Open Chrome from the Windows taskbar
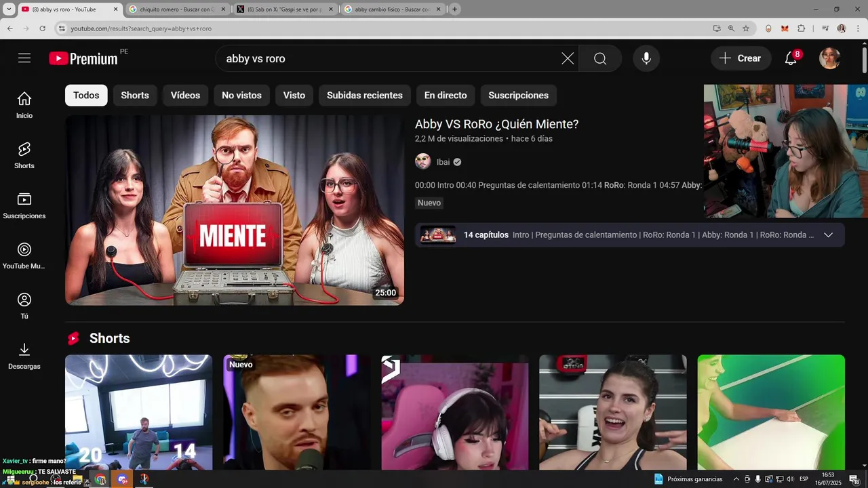Image resolution: width=868 pixels, height=488 pixels. pyautogui.click(x=100, y=479)
